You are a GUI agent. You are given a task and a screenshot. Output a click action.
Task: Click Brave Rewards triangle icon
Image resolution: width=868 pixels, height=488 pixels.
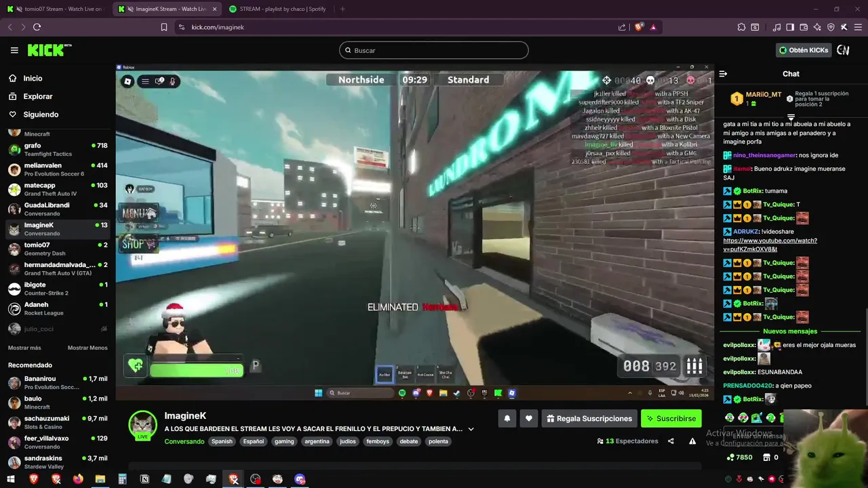pyautogui.click(x=653, y=27)
